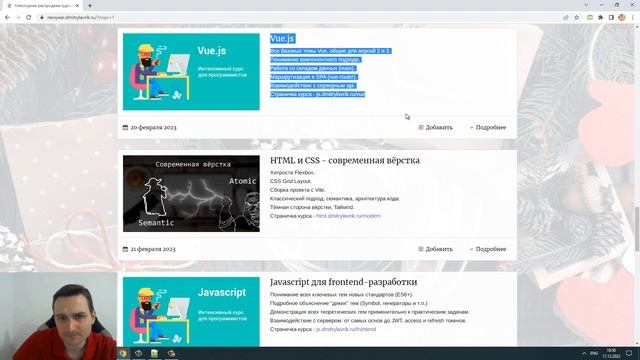
Task: Expand Подробнее on the HTML и CSS card
Action: 488,249
